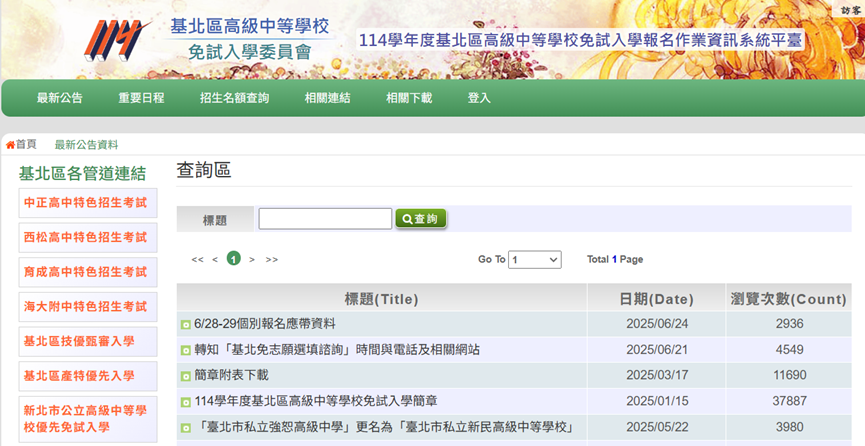Viewport: 865px width, 446px height.
Task: Click green icon beside 114學年度免試入學簡章
Action: pyautogui.click(x=185, y=402)
